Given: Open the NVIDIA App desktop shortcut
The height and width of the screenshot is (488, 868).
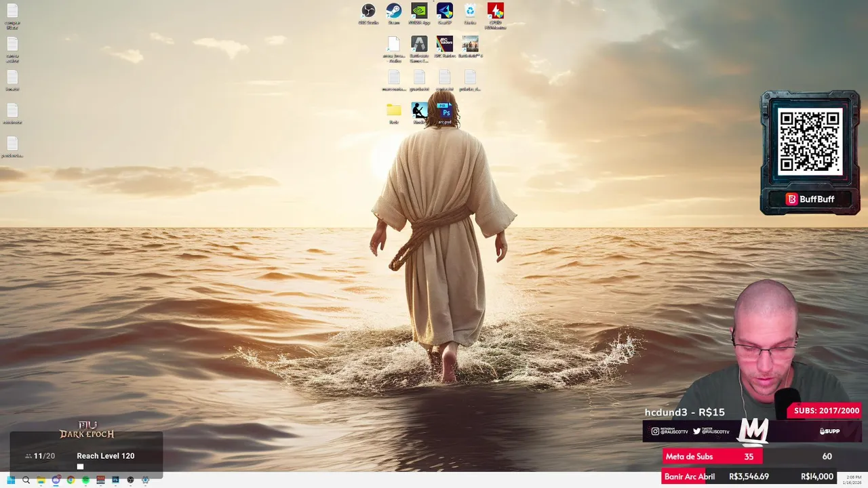Looking at the screenshot, I should point(419,14).
